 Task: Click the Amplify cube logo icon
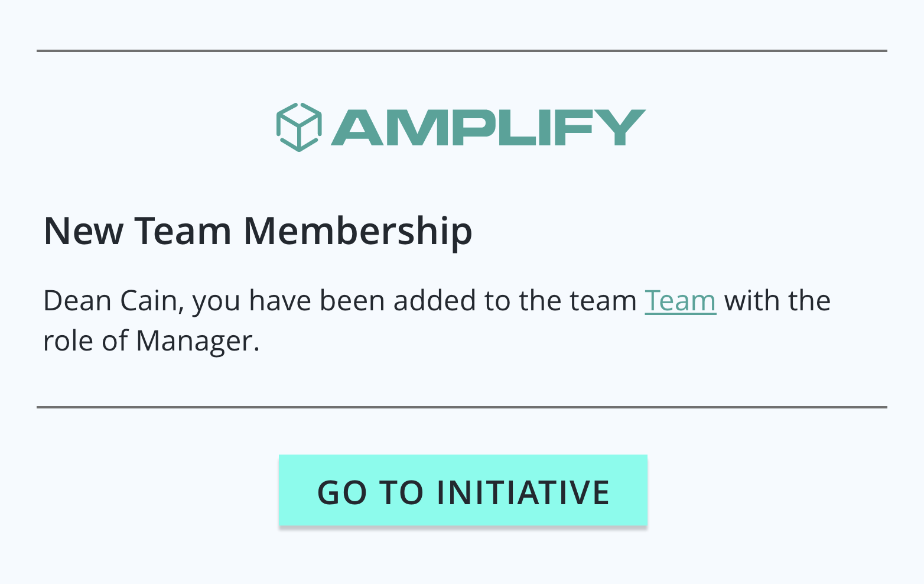(x=299, y=127)
